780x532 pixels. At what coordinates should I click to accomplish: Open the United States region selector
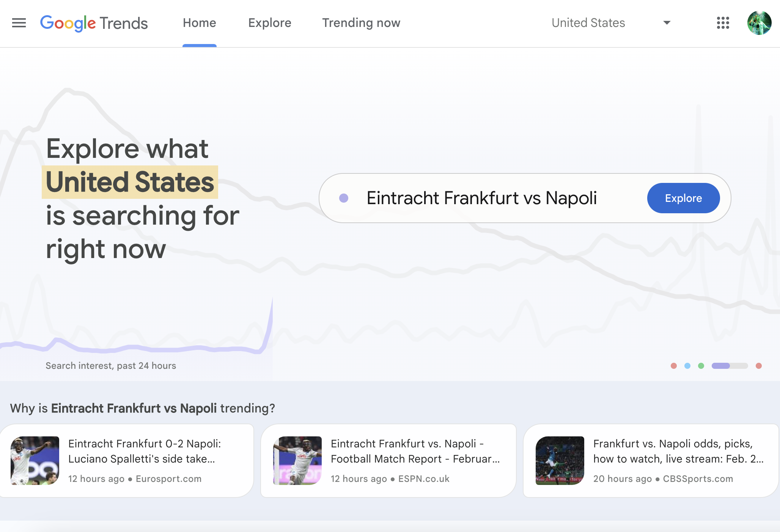click(611, 23)
